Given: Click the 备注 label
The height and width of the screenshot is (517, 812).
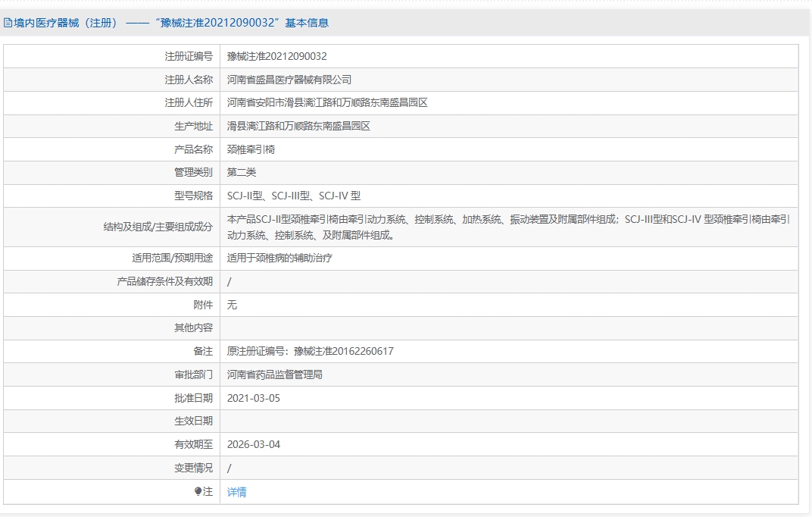Looking at the screenshot, I should tap(204, 351).
